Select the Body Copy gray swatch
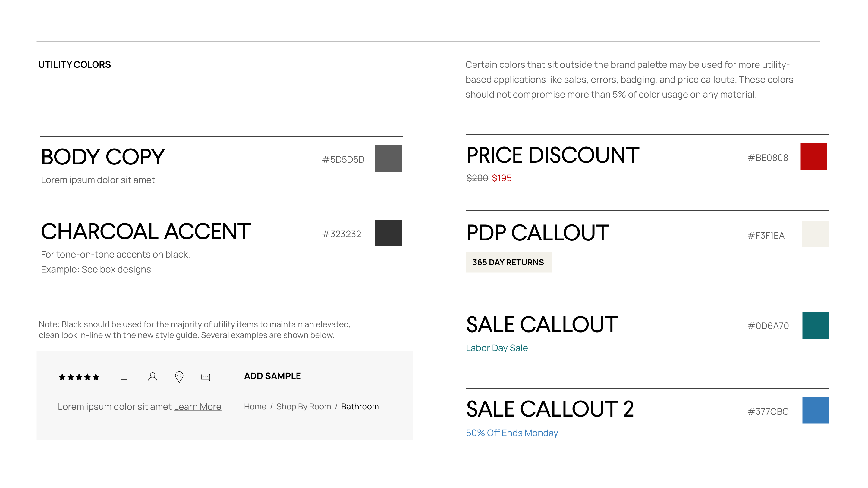Screen dimensions: 868x488 pyautogui.click(x=388, y=158)
